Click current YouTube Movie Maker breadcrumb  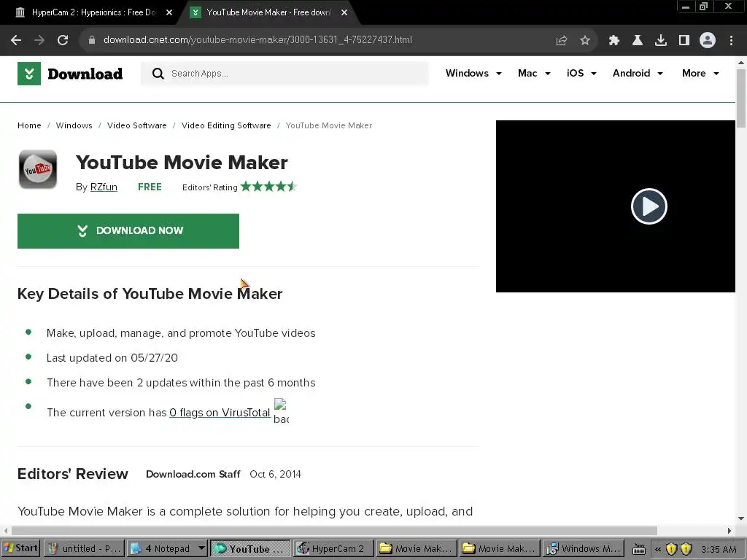[x=329, y=125]
